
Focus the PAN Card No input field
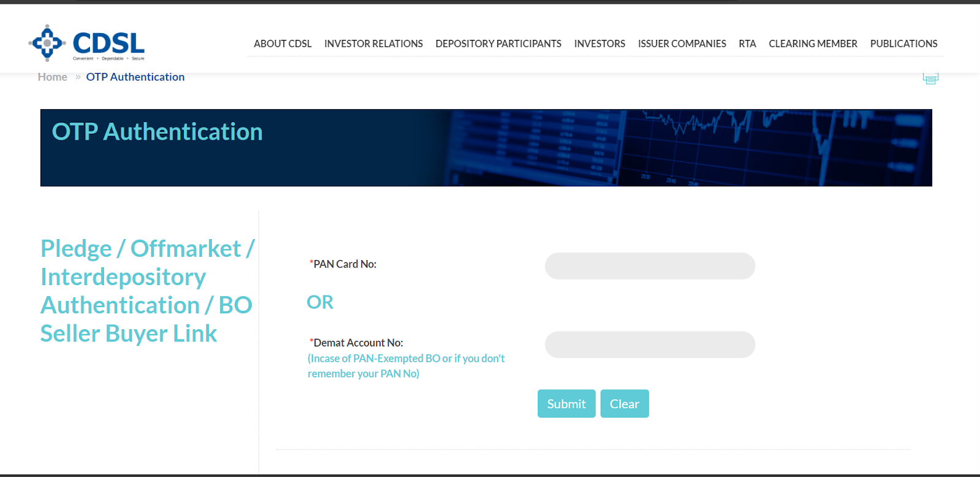pyautogui.click(x=650, y=266)
